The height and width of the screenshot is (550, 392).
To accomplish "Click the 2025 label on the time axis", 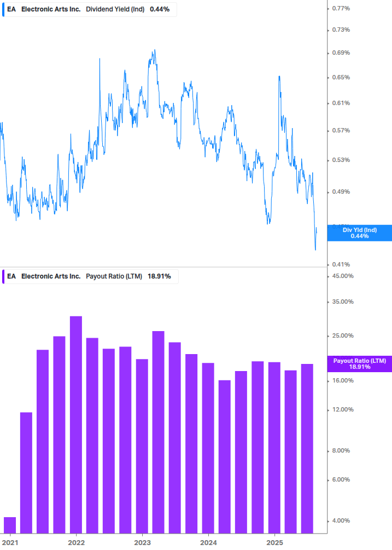I will 274,543.
